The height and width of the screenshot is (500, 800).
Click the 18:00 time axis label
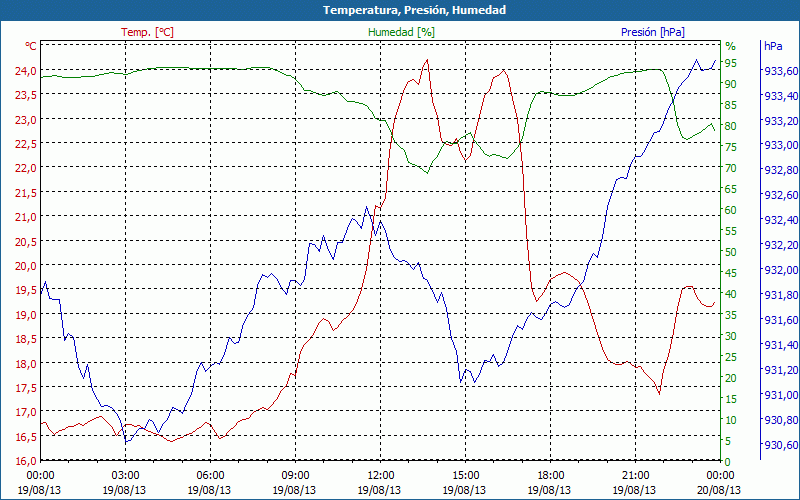point(551,476)
